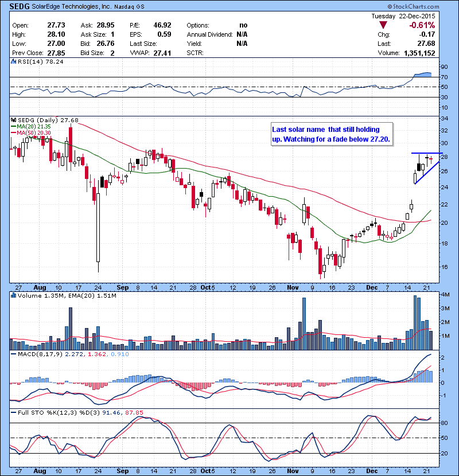
Task: Click the RSI(14) panel line icon
Action: [13, 61]
